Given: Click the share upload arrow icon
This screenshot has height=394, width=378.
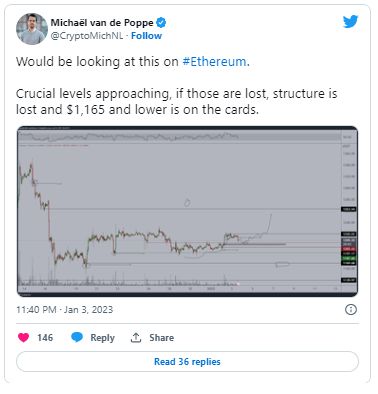Looking at the screenshot, I should (x=136, y=338).
